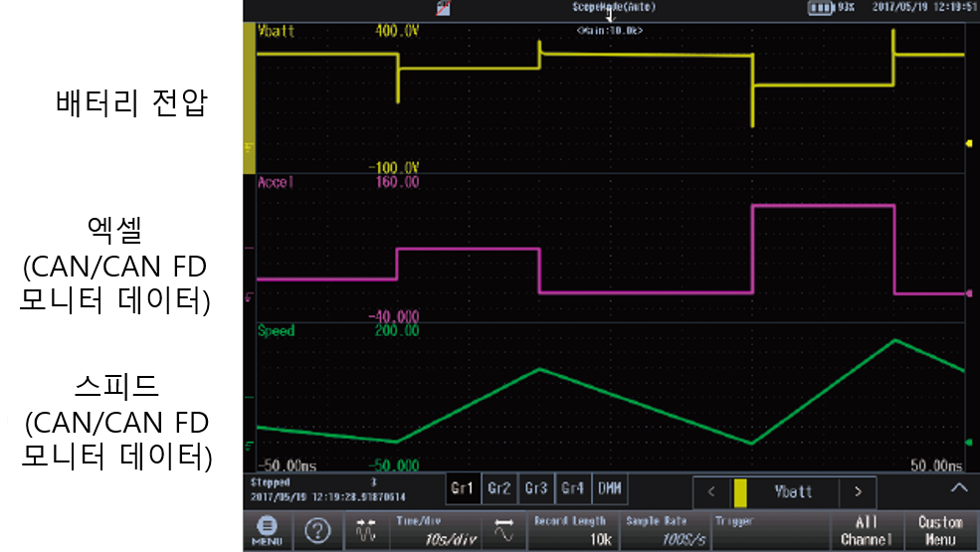The image size is (980, 552).
Task: Click the 400.0V upper scale value
Action: pyautogui.click(x=397, y=31)
